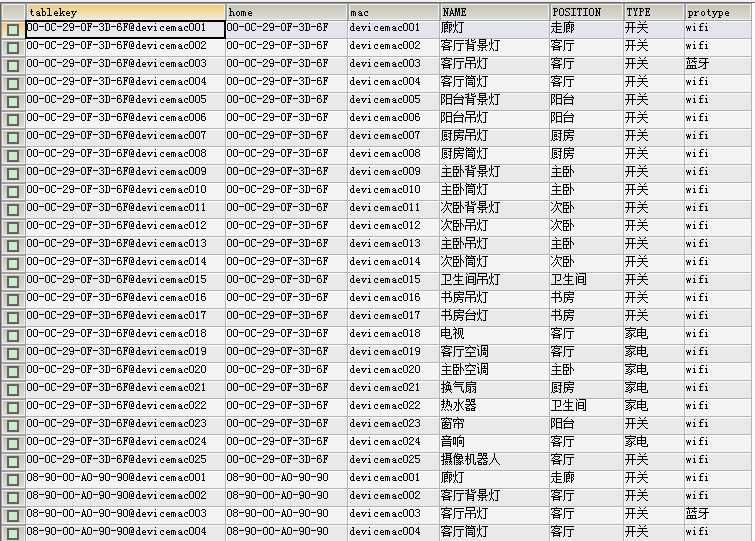Select NAME cell 卫生间吊灯
The width and height of the screenshot is (755, 541).
pos(494,280)
